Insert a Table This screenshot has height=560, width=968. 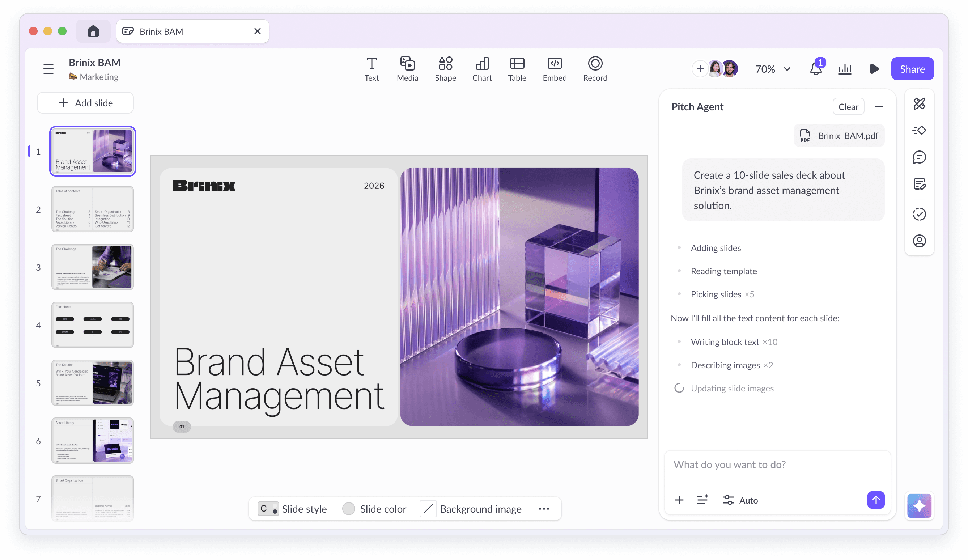(x=517, y=69)
